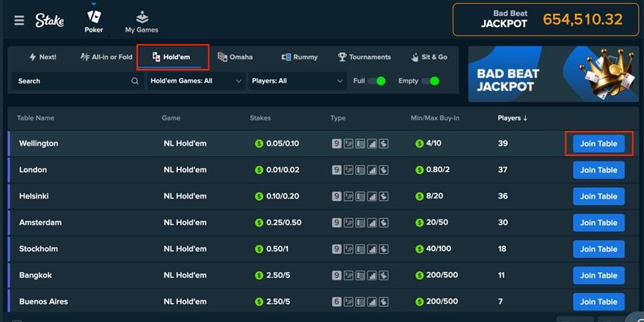Click the player count 36
This screenshot has height=322, width=644.
coord(503,196)
